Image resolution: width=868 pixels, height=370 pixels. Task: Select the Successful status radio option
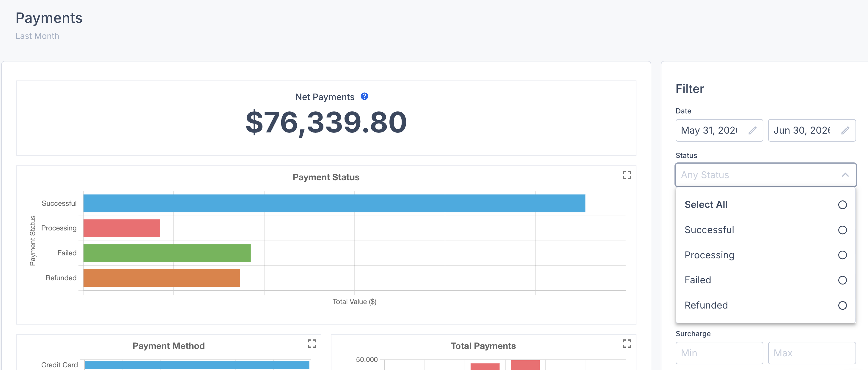coord(842,230)
